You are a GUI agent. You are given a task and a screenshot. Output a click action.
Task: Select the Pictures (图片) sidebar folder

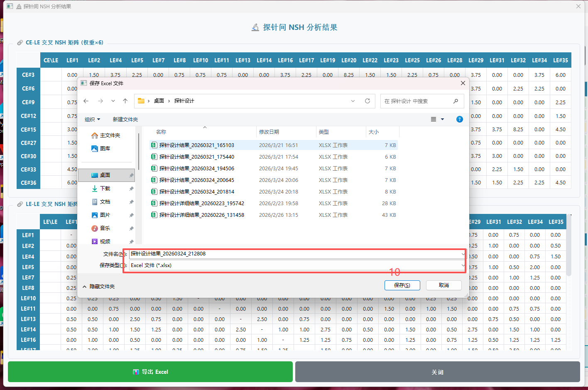105,215
